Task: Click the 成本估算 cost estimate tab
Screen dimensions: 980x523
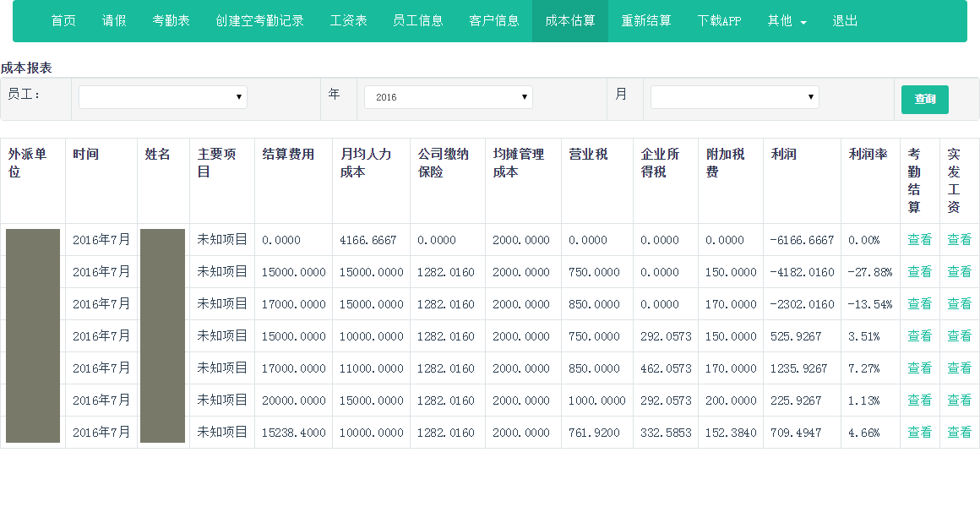Action: point(569,21)
